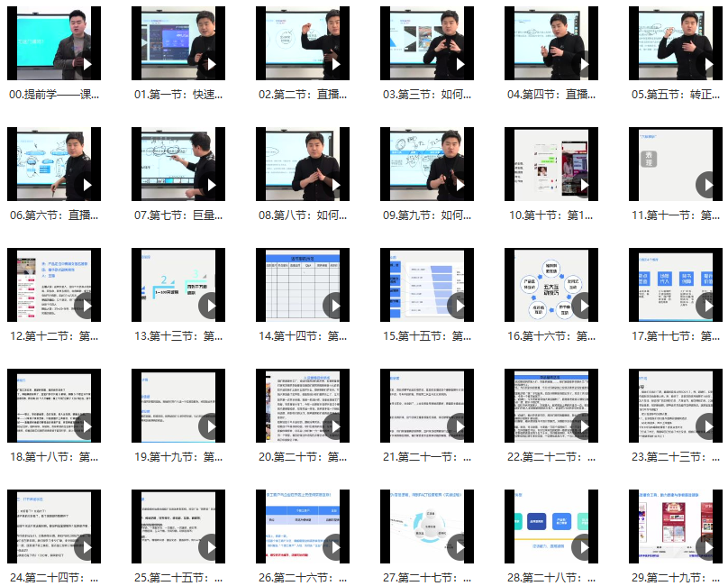This screenshot has height=586, width=728.
Task: Click the 12.第十二节 file name
Action: click(x=54, y=335)
